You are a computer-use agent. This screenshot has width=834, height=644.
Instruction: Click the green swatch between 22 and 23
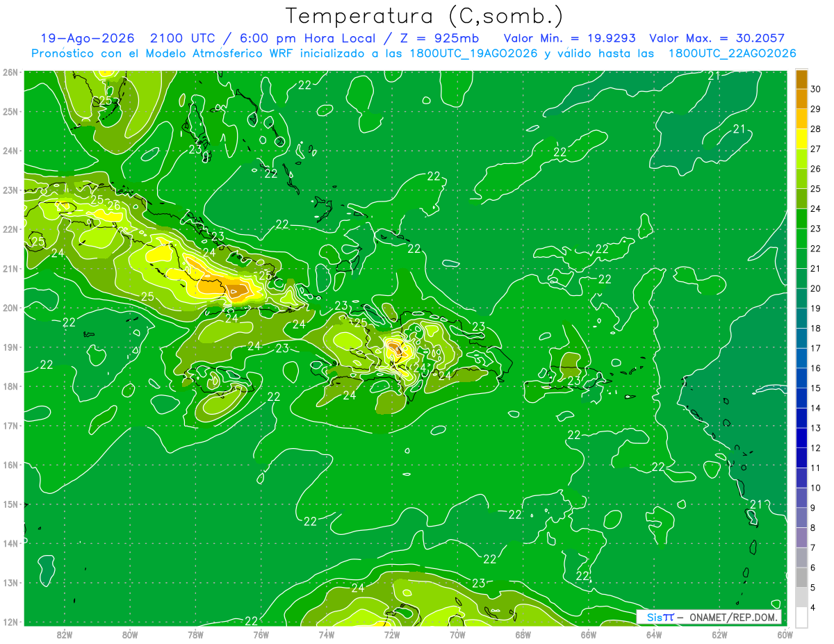pyautogui.click(x=801, y=238)
